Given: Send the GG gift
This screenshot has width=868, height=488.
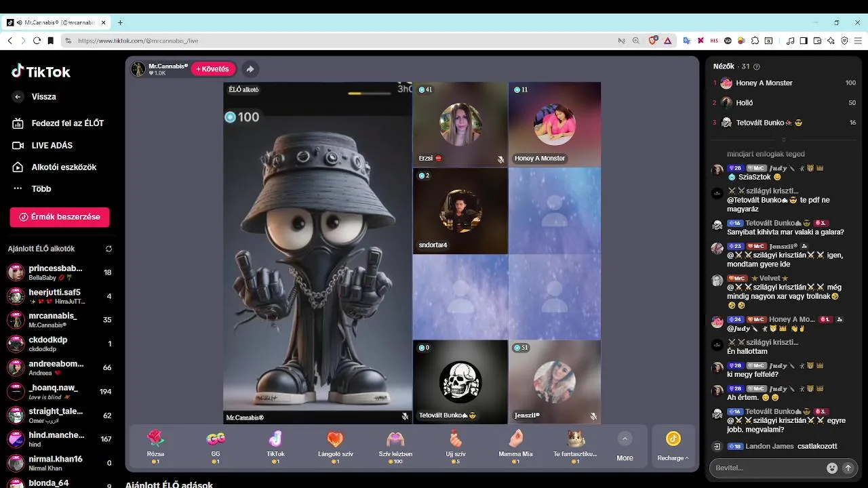Looking at the screenshot, I should tap(216, 447).
